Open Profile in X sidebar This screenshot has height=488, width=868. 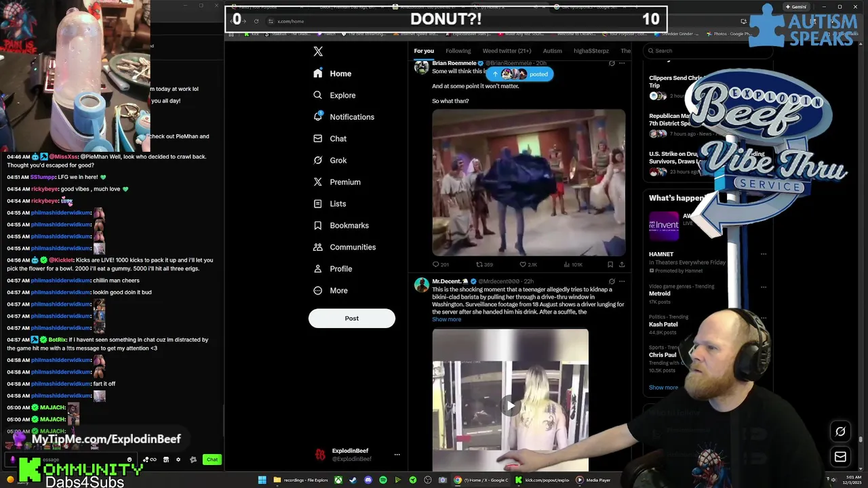pos(332,268)
